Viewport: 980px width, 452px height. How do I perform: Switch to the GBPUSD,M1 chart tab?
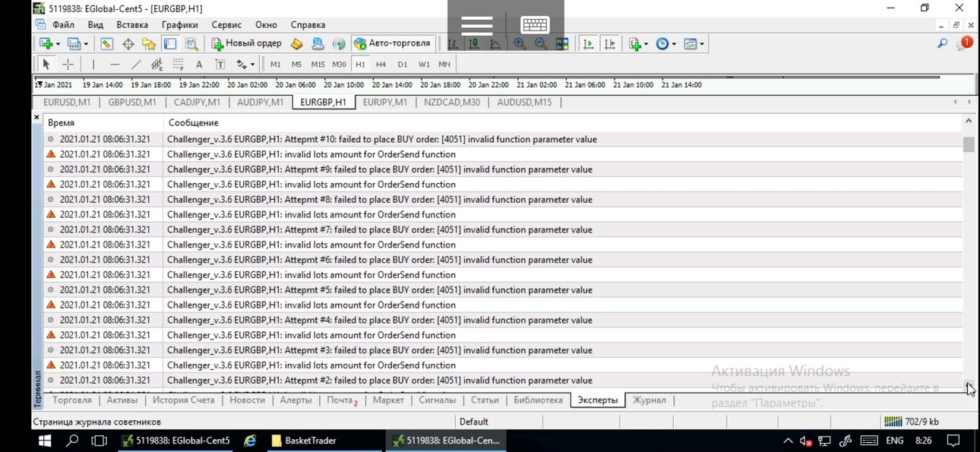(x=132, y=102)
